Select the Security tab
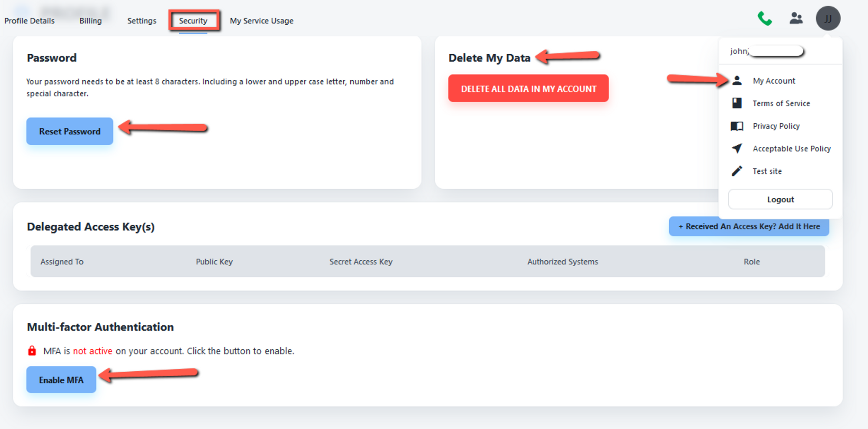 pos(193,21)
